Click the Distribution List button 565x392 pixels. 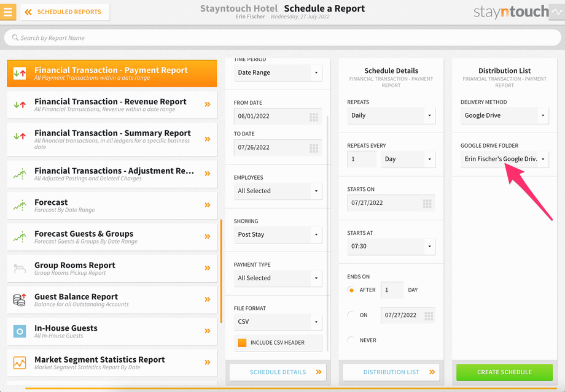pyautogui.click(x=391, y=372)
